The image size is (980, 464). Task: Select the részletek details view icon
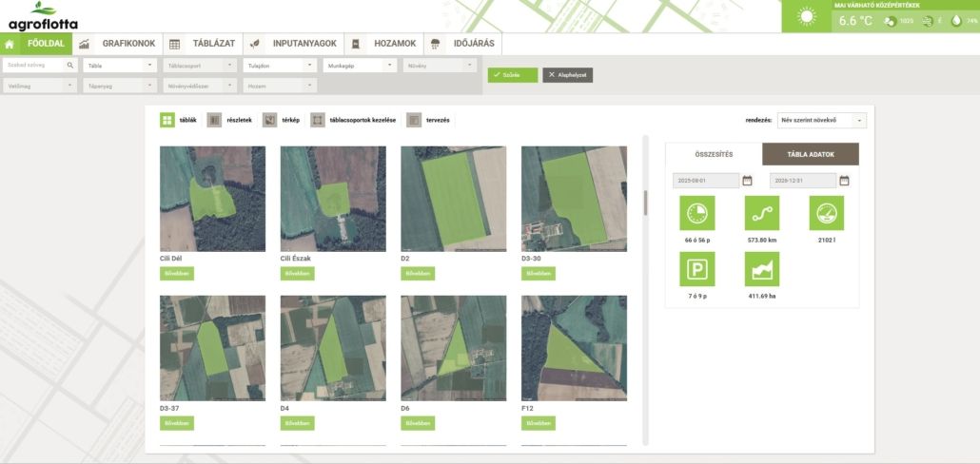[214, 121]
